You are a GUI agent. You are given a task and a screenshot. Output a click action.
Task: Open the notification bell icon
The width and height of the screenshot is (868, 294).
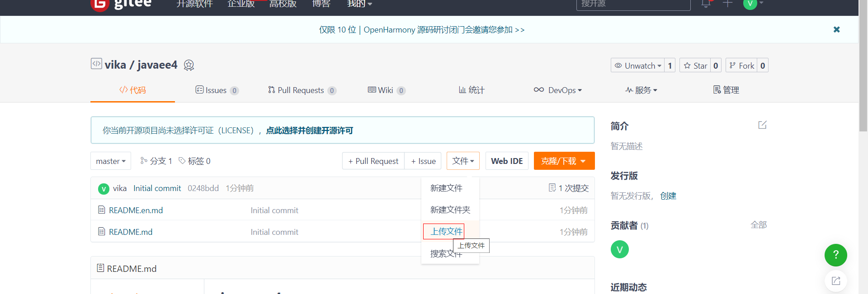706,4
